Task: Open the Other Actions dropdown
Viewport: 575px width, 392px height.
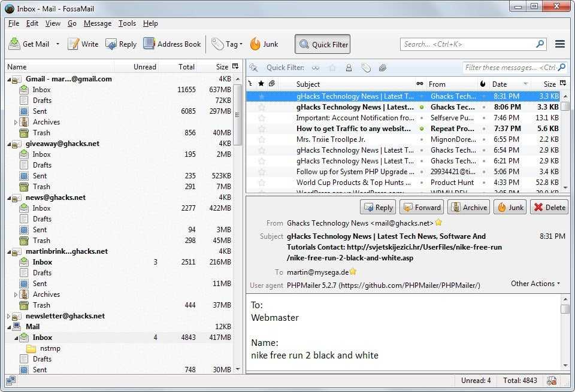Action: tap(535, 284)
